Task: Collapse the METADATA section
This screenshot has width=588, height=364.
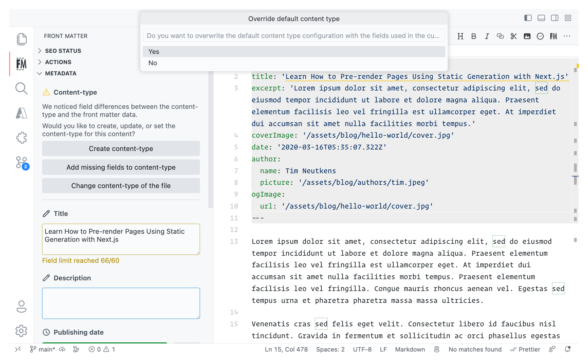Action: coord(61,73)
